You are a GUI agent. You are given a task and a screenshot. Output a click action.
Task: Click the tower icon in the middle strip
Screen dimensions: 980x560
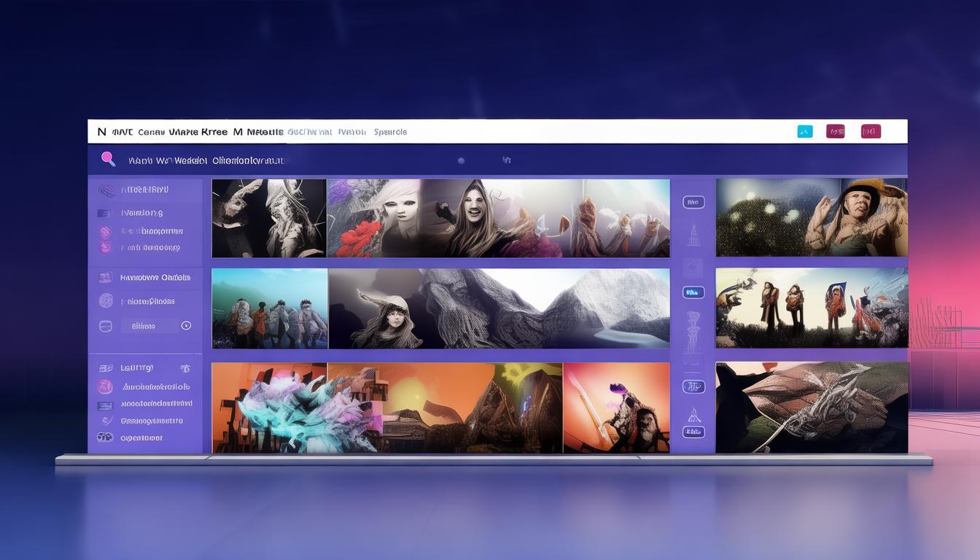pyautogui.click(x=693, y=235)
